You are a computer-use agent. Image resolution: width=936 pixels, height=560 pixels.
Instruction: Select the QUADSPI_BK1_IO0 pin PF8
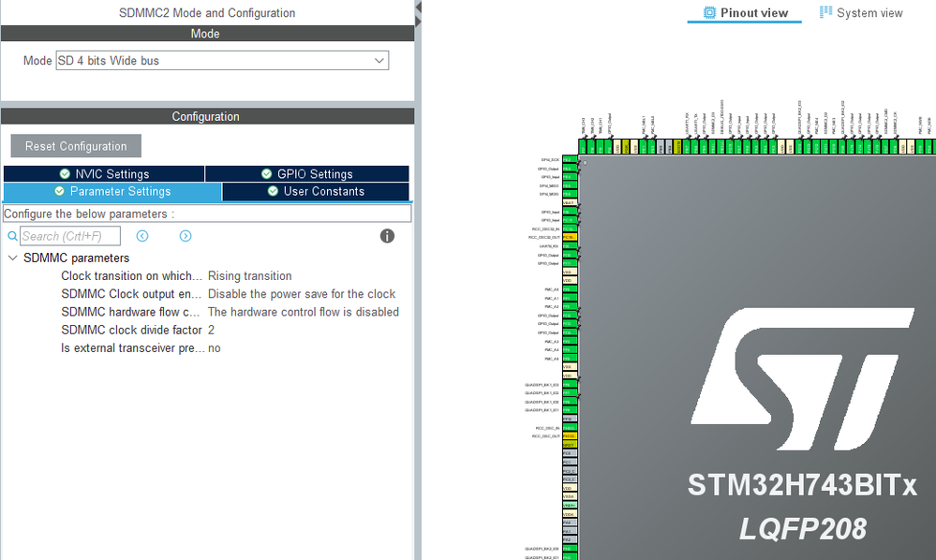[x=570, y=402]
